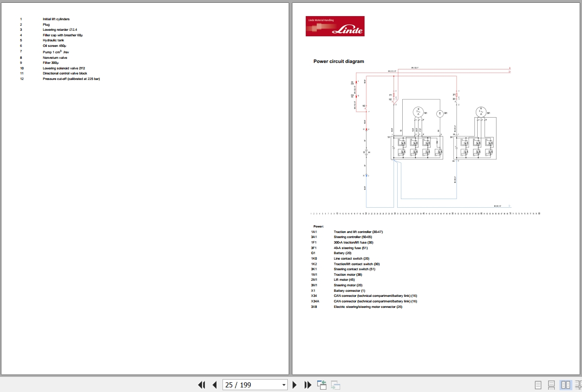Select 'Lift motor (45)' legend entry

(344, 280)
